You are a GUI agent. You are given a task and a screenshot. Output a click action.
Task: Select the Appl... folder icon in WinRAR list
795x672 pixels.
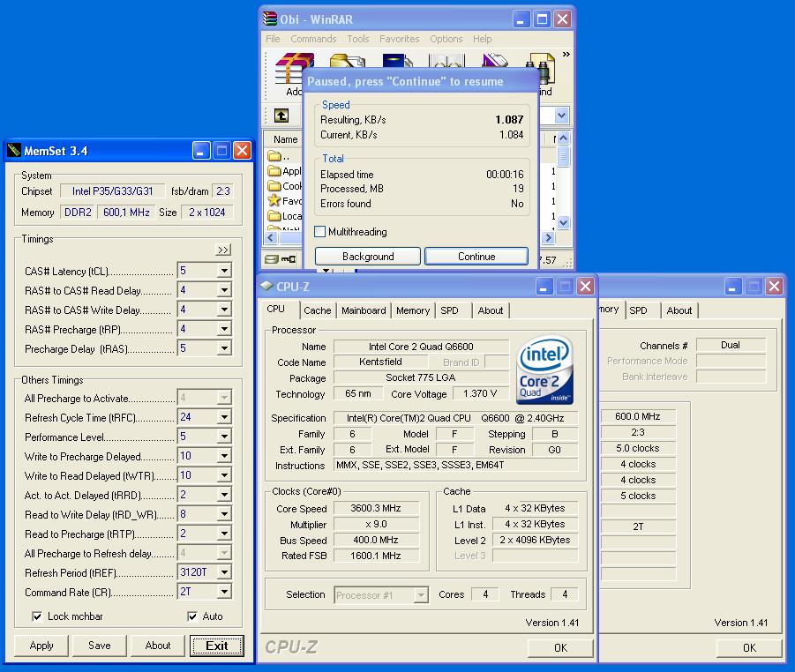click(x=274, y=171)
